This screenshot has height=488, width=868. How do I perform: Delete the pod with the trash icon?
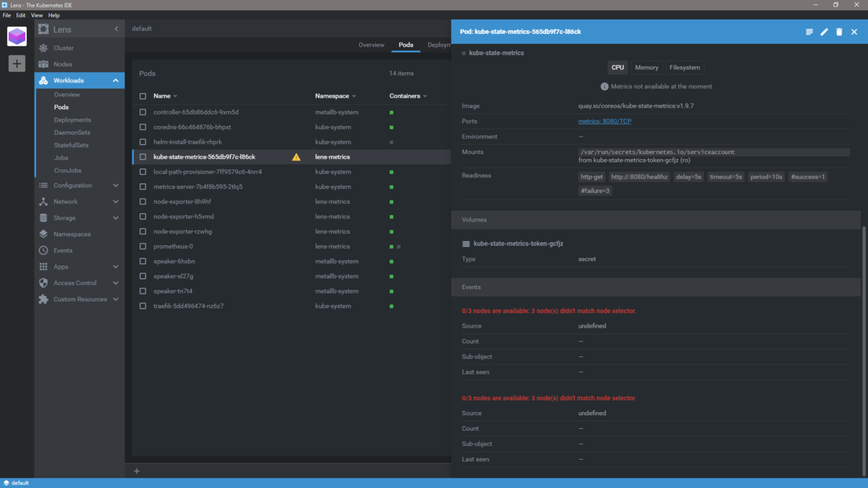tap(839, 32)
